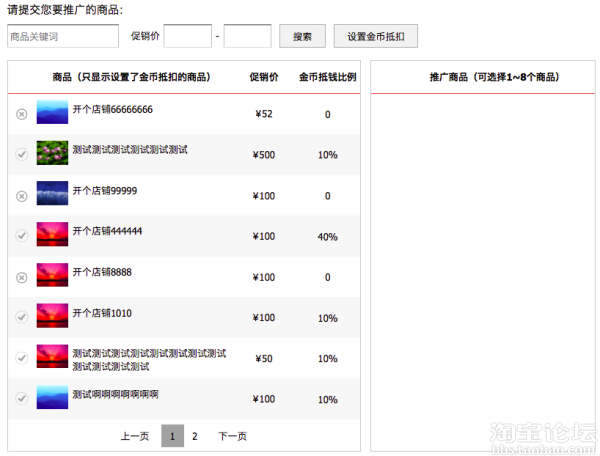Click the 搜索 button
Screen dimensions: 600x456
[x=302, y=36]
